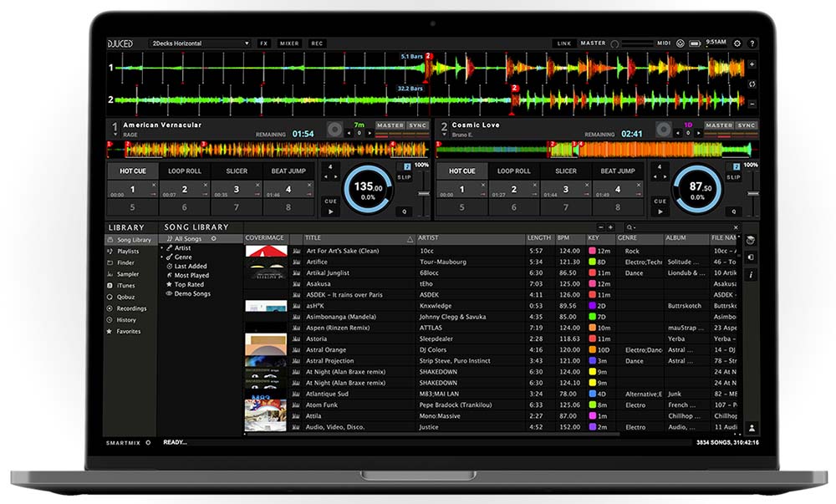Enable SYNC on deck 2

pos(747,125)
